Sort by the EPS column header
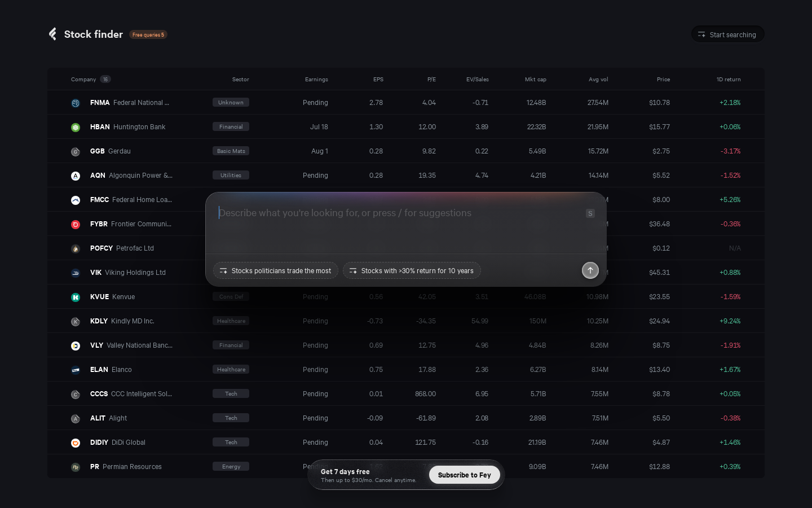Viewport: 812px width, 508px height. 378,80
